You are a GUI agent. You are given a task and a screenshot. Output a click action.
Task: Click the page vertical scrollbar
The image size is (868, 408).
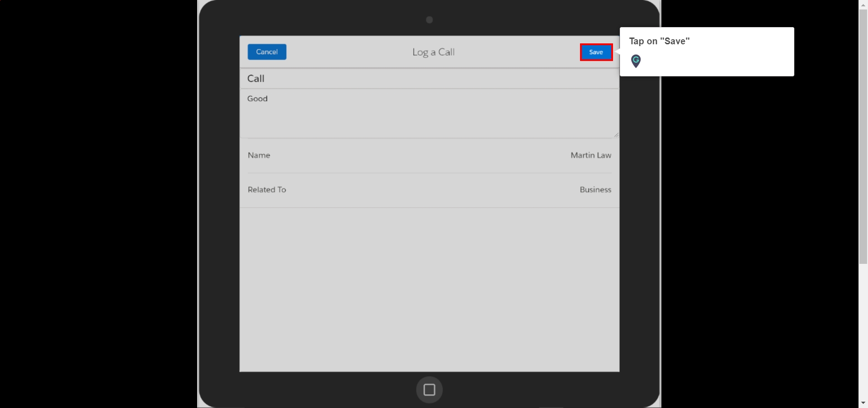pyautogui.click(x=863, y=136)
